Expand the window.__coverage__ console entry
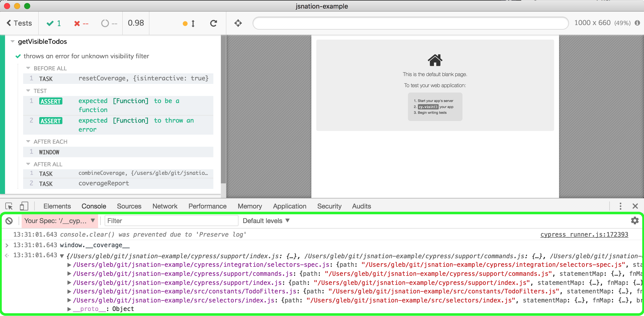This screenshot has width=644, height=316. coord(8,245)
